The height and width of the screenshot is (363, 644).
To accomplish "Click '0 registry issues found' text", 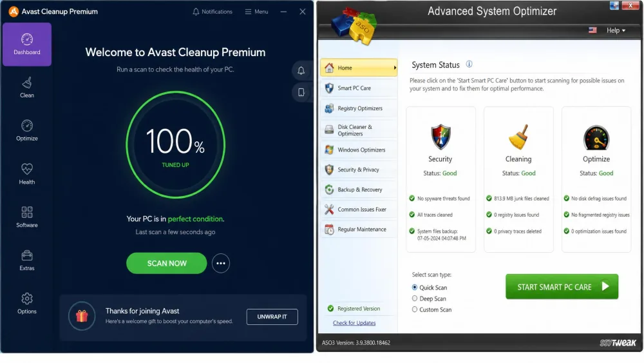I will coord(516,215).
